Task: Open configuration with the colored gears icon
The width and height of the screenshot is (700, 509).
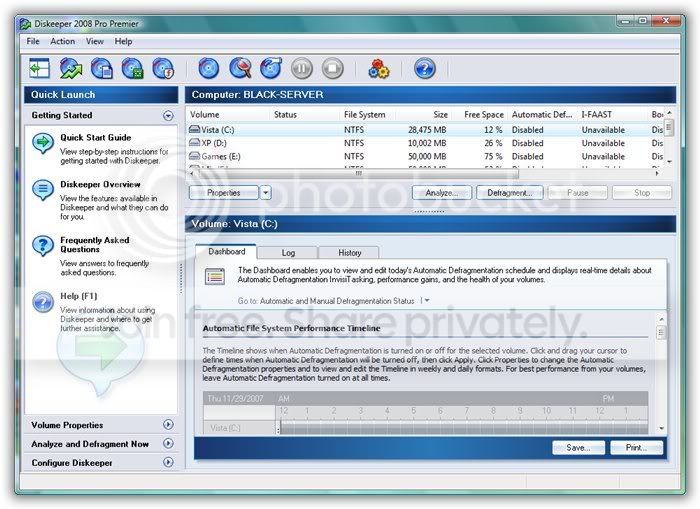Action: click(x=379, y=69)
